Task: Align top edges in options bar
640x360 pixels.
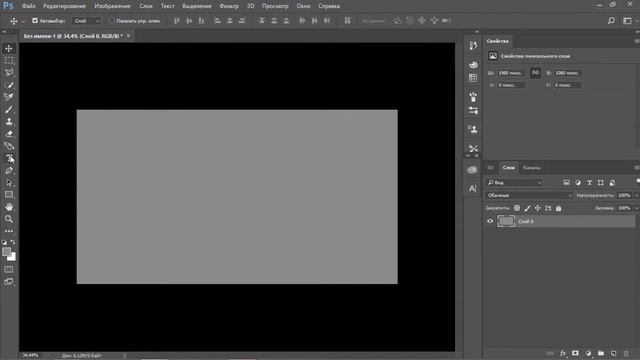Action: click(177, 20)
